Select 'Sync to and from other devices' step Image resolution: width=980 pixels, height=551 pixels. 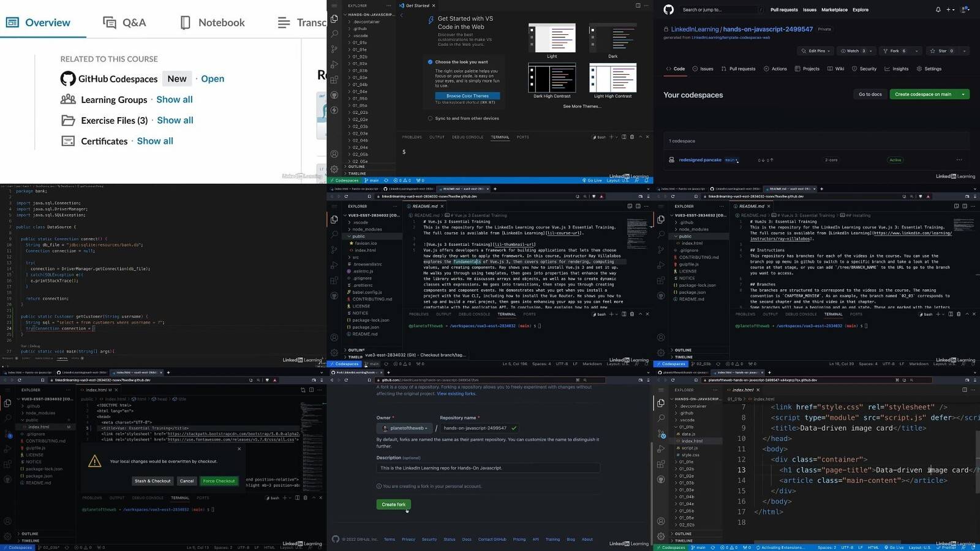(x=463, y=118)
